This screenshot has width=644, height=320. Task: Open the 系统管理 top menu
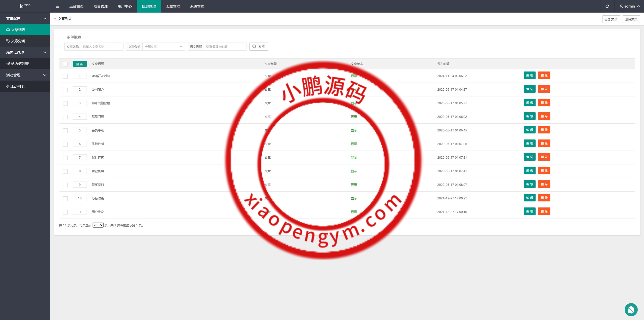coord(197,6)
